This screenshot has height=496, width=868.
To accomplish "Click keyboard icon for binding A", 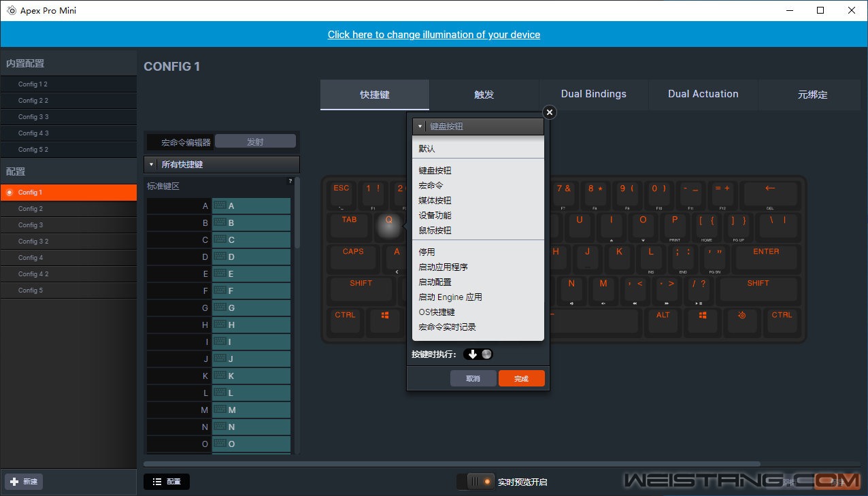I will (x=220, y=205).
